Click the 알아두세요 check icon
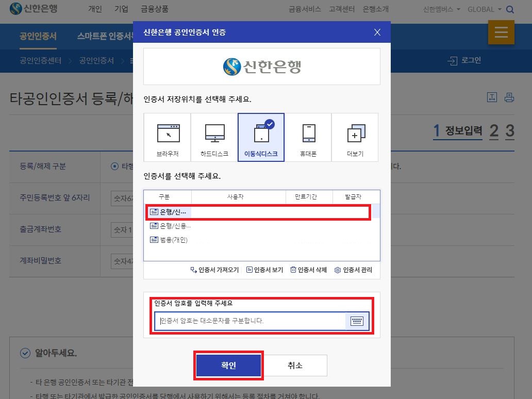 pyautogui.click(x=25, y=353)
